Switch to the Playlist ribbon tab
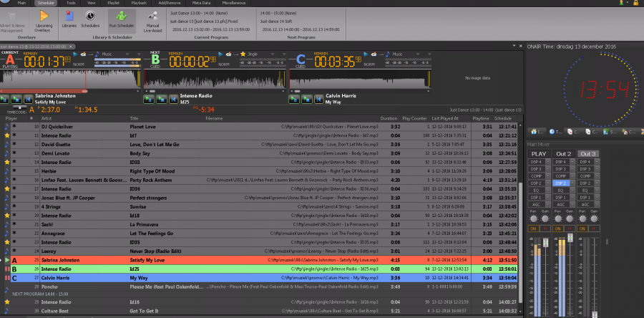The width and height of the screenshot is (644, 318). (x=113, y=3)
